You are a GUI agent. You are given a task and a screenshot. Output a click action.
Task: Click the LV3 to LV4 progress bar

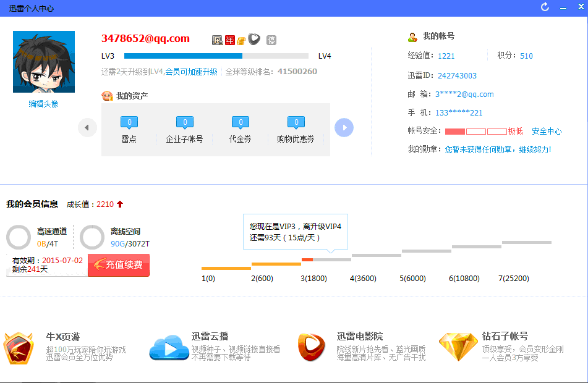[216, 56]
